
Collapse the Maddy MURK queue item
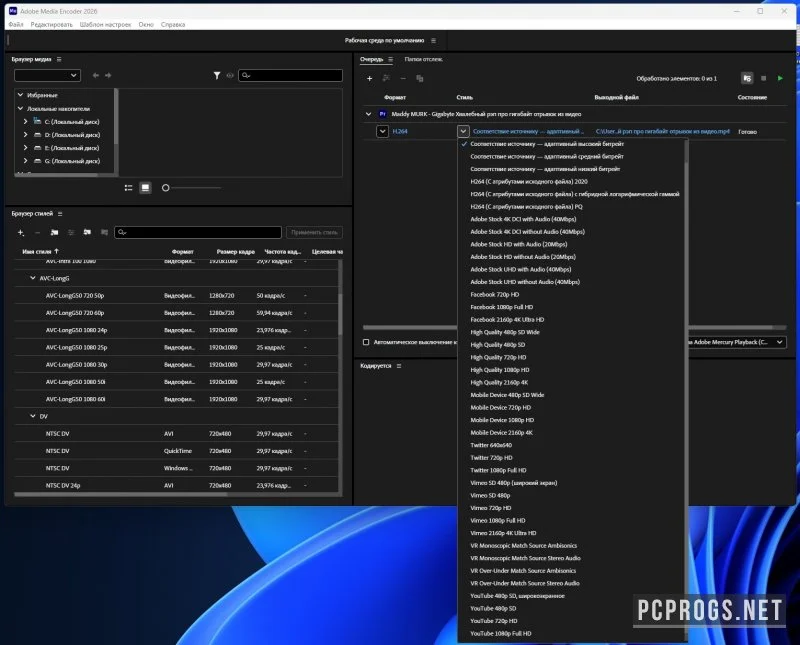368,114
